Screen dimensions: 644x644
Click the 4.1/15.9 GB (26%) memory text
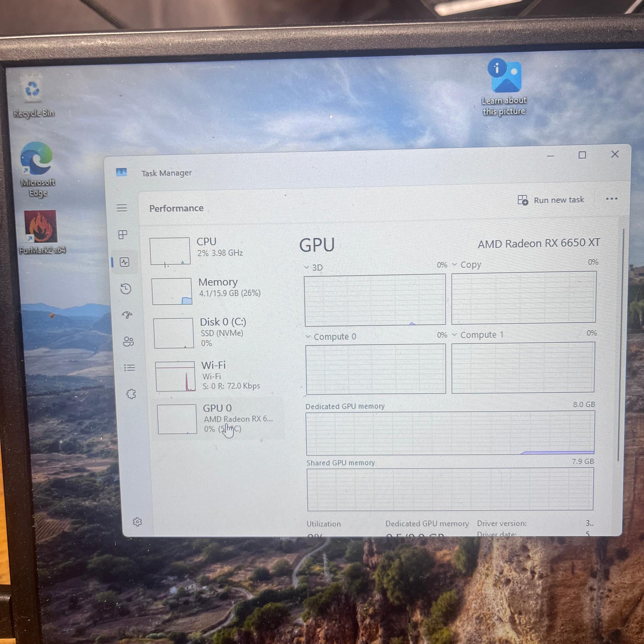(230, 293)
